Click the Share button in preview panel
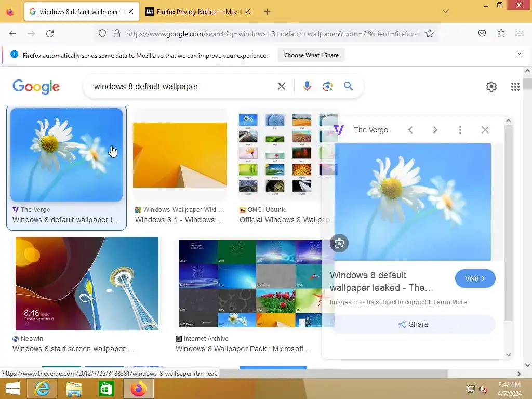 [x=413, y=324]
